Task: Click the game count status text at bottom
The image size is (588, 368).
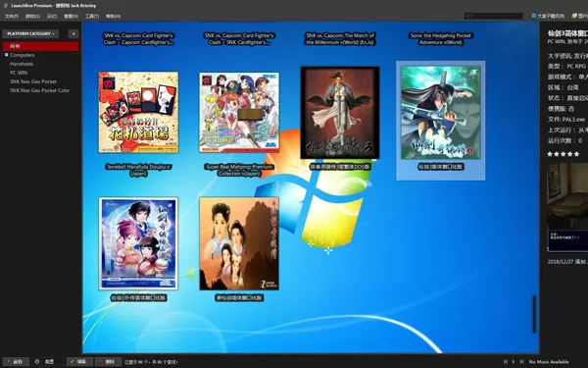Action: pos(151,362)
